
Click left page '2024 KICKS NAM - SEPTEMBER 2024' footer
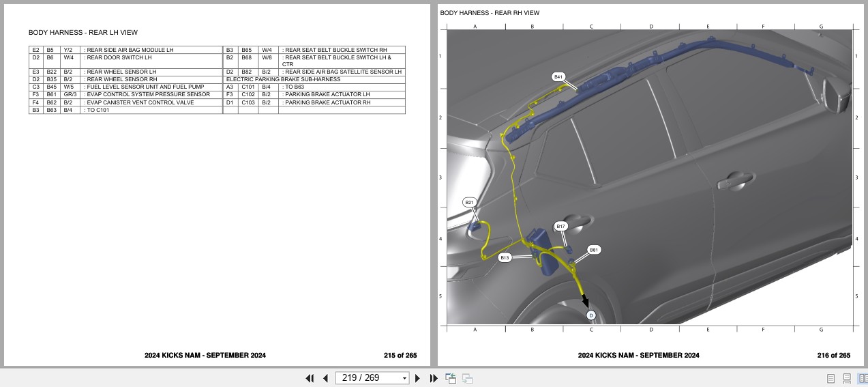[205, 355]
